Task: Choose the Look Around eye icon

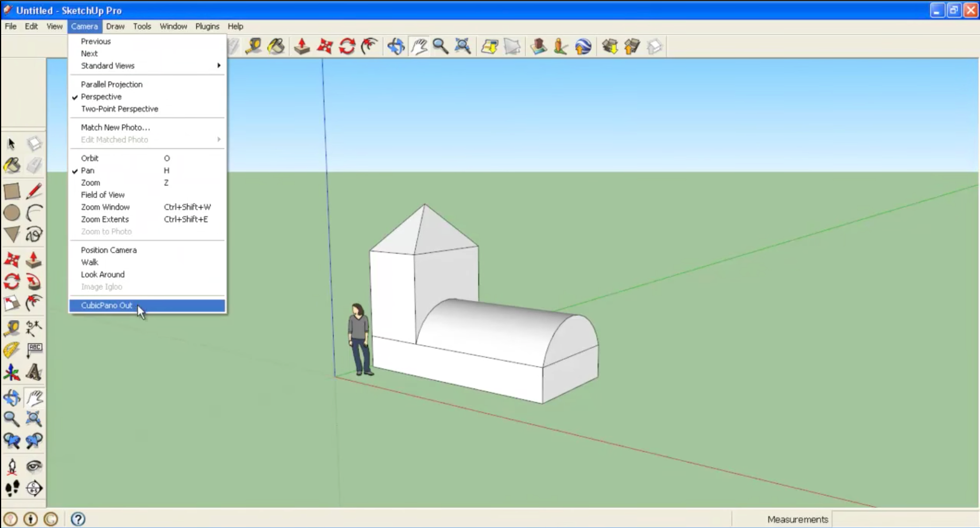Action: click(34, 467)
